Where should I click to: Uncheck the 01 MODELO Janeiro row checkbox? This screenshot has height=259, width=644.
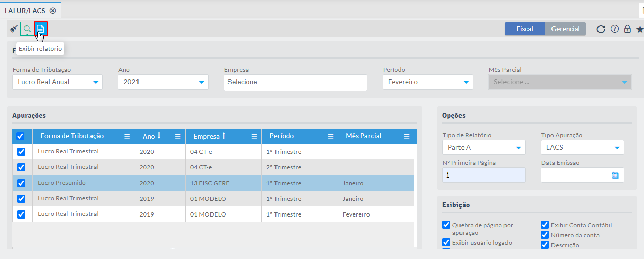click(x=21, y=199)
